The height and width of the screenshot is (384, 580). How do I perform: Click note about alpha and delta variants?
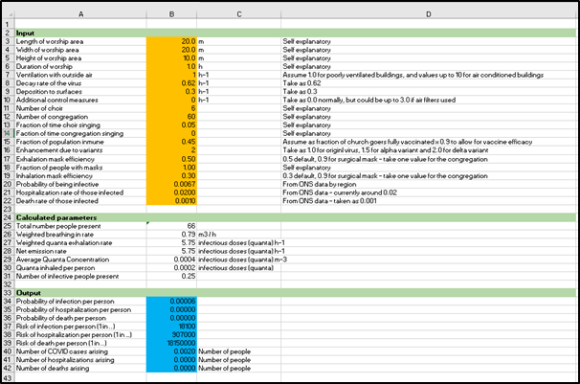pyautogui.click(x=385, y=150)
